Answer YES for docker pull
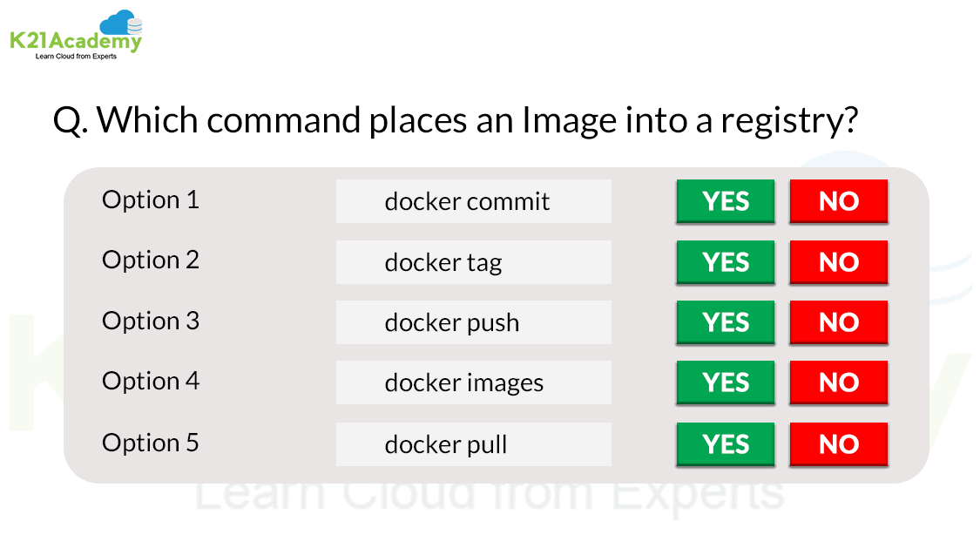This screenshot has height=548, width=980. 725,444
